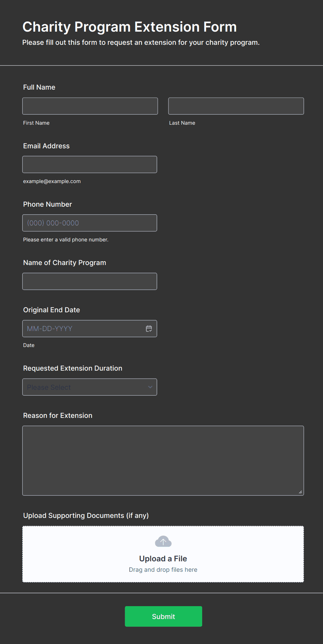Expand the Requested Extension Duration dropdown
The height and width of the screenshot is (644, 323).
tap(90, 387)
